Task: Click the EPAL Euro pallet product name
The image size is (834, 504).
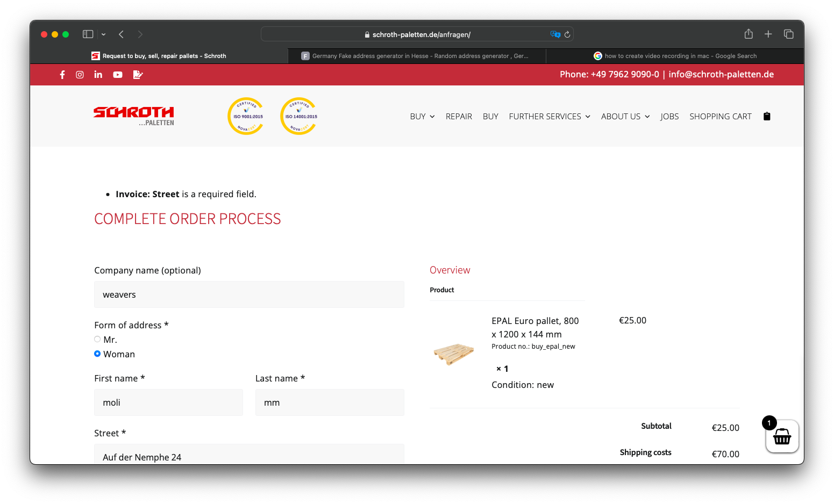Action: coord(535,327)
